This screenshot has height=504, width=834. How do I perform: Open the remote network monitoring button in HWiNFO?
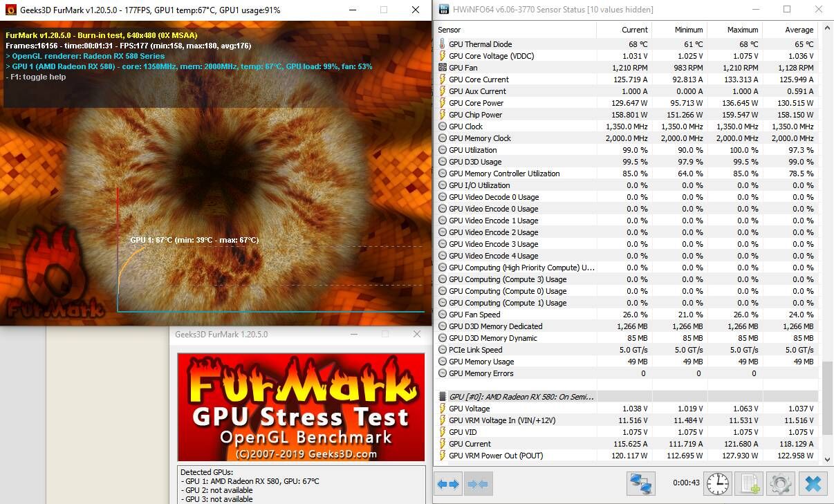coord(641,484)
